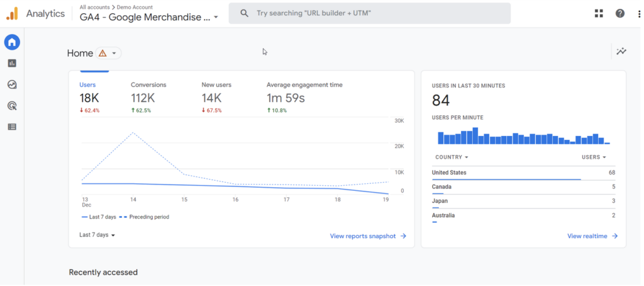Open the COUNTRY dimension dropdown
This screenshot has width=644, height=286.
pos(452,157)
